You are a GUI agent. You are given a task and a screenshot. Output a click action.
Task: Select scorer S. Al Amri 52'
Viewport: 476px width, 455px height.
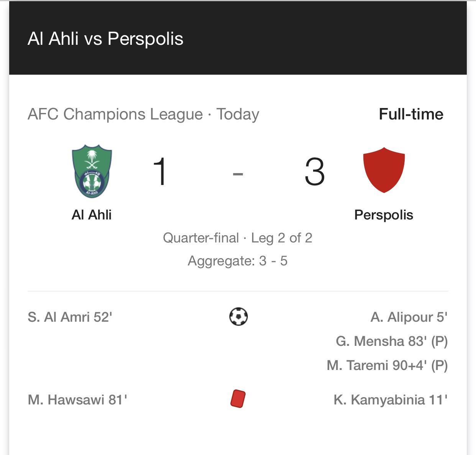(70, 317)
